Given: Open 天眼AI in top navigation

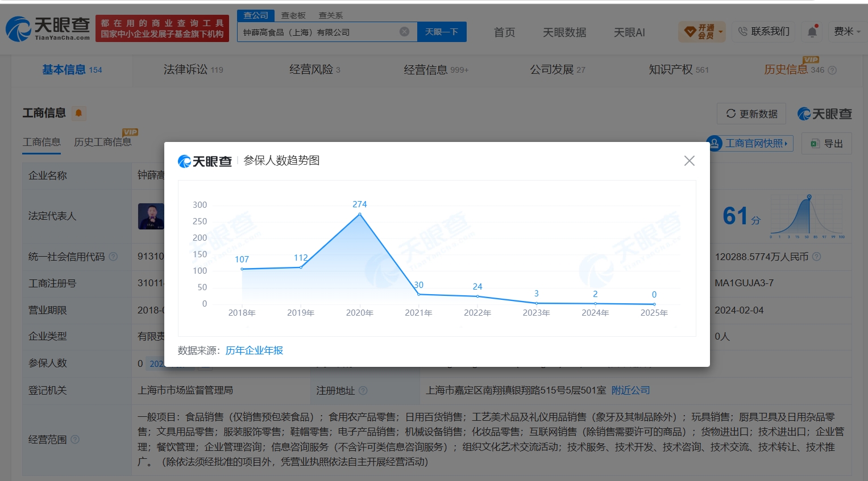Looking at the screenshot, I should click(629, 32).
